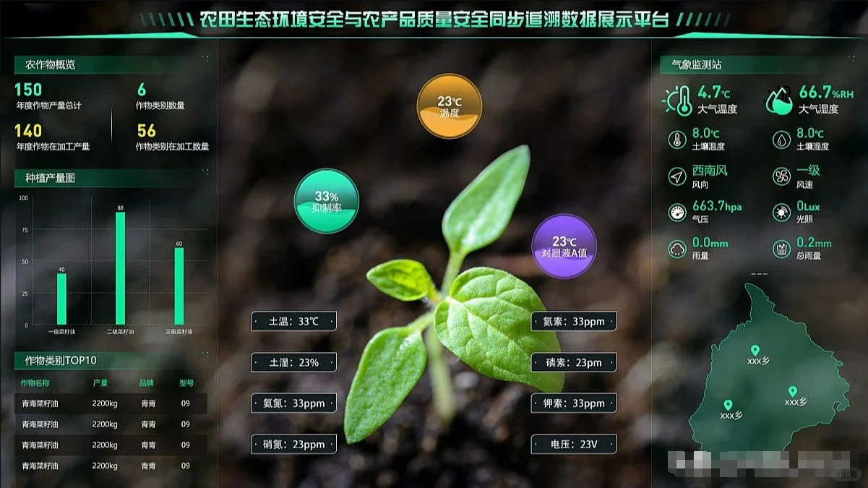The height and width of the screenshot is (488, 868).
Task: Click the total rainfall cup icon beside 0.2mm
Action: point(781,249)
